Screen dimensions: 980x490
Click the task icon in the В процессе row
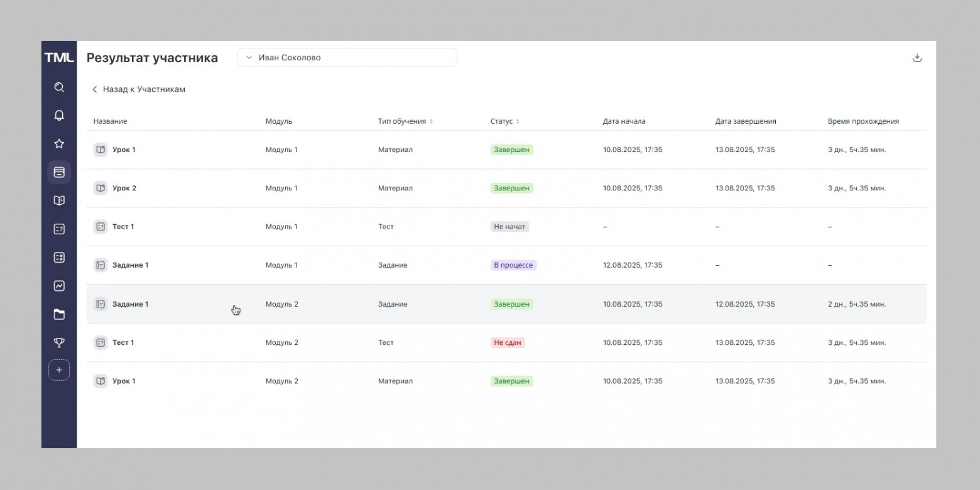tap(101, 265)
